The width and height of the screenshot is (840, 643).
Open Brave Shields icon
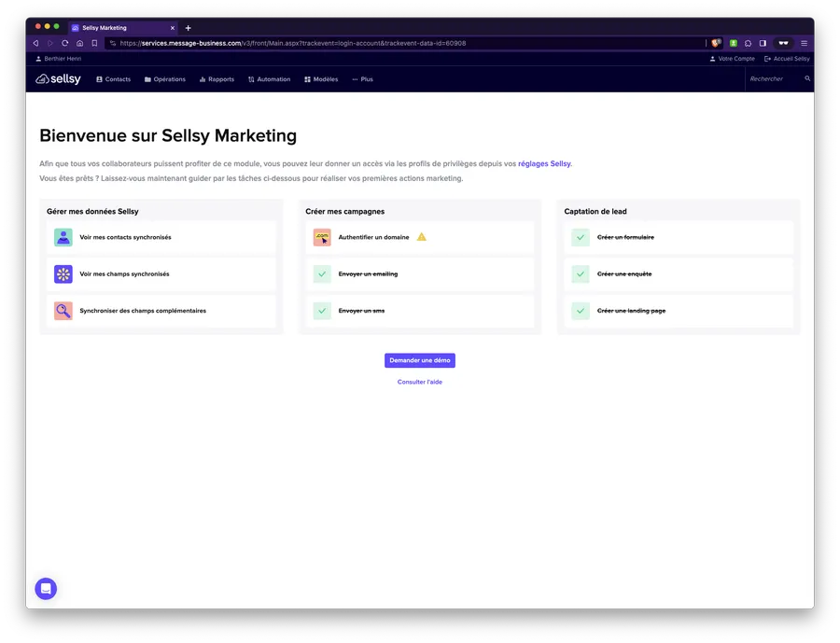[716, 43]
